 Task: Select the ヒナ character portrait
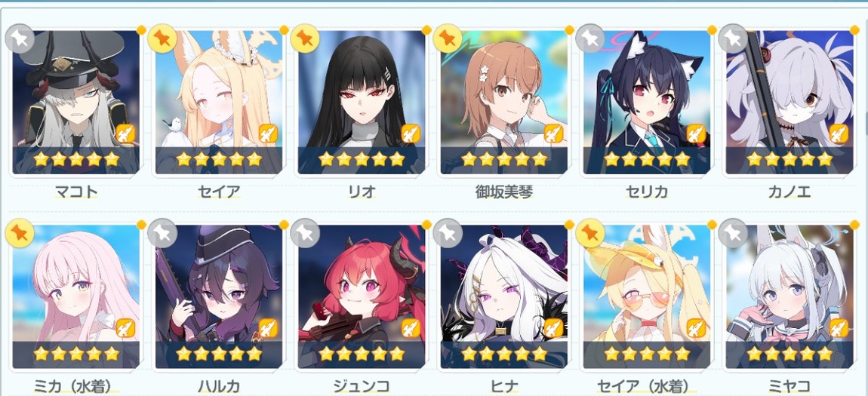click(x=504, y=297)
